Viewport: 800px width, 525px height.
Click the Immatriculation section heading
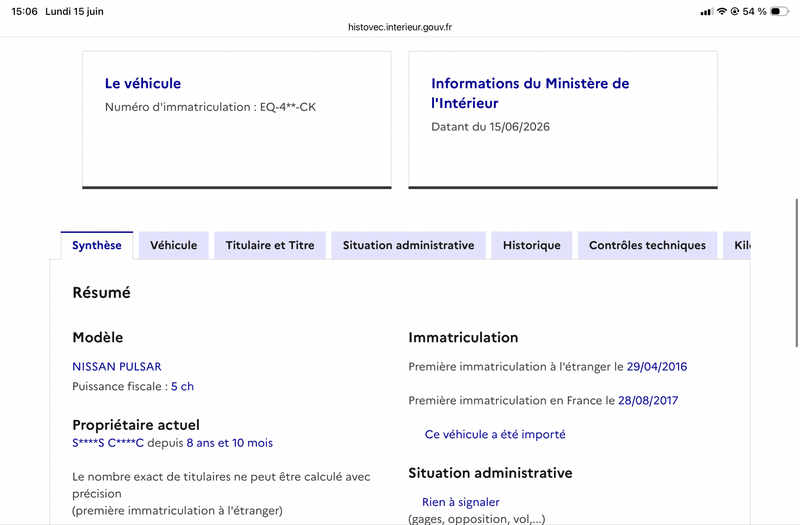point(463,337)
